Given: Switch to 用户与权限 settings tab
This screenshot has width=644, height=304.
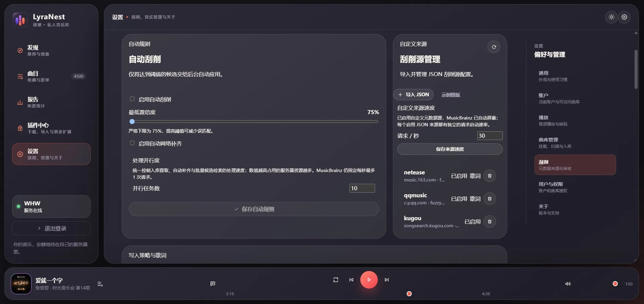Looking at the screenshot, I should tap(575, 187).
